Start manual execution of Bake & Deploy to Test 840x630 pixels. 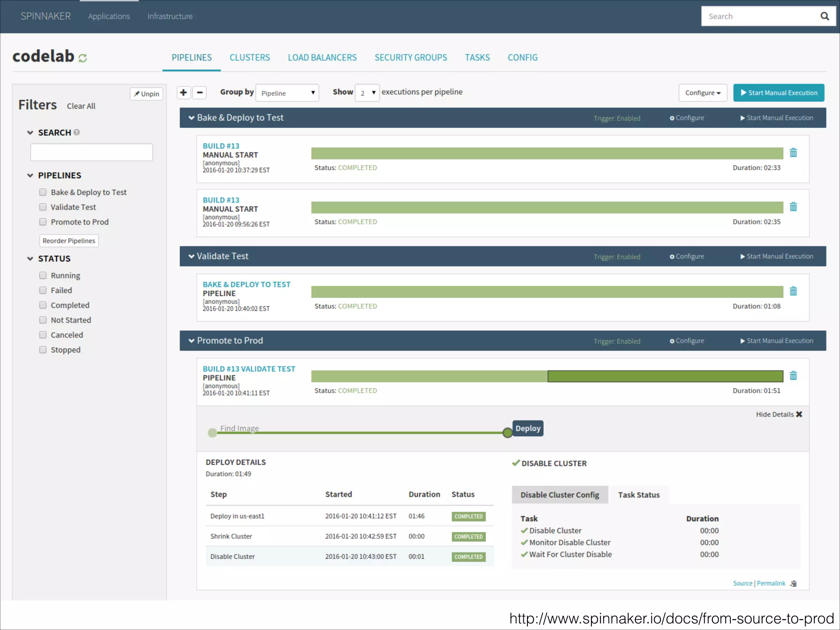(776, 118)
